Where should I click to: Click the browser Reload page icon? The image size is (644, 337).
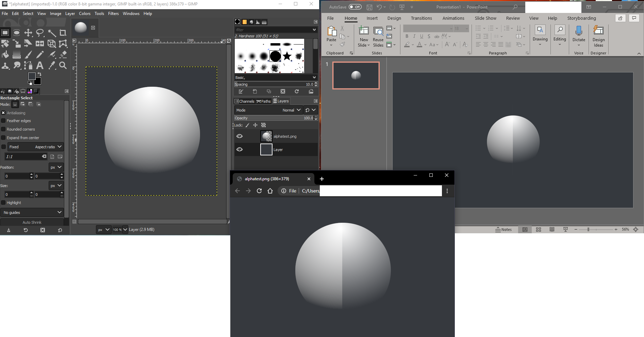[x=259, y=191]
